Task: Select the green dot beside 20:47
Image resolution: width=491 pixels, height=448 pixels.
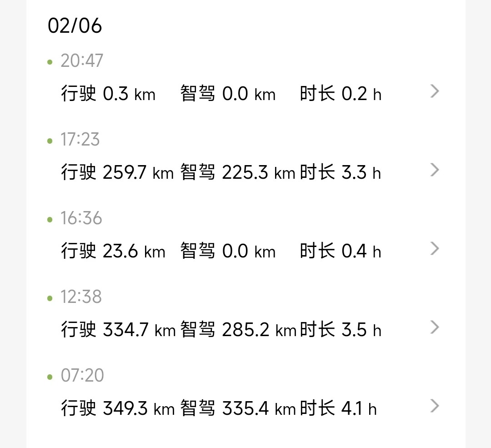Action: tap(50, 62)
